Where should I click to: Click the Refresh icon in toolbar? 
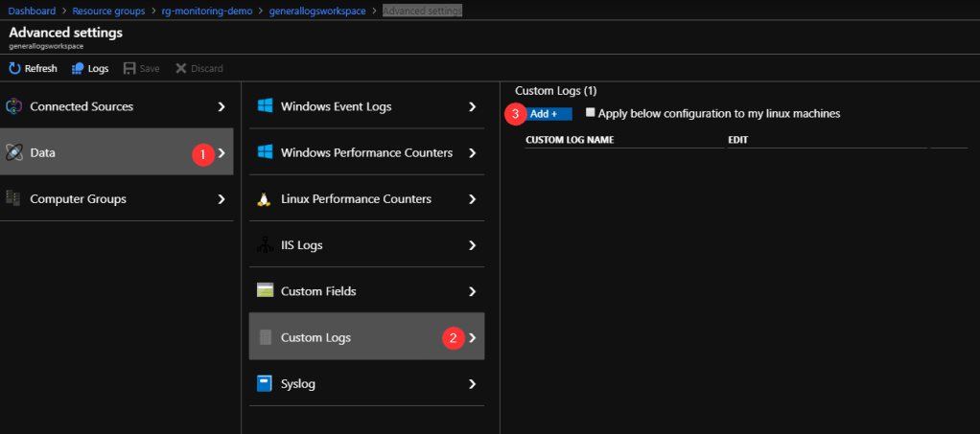click(x=15, y=68)
